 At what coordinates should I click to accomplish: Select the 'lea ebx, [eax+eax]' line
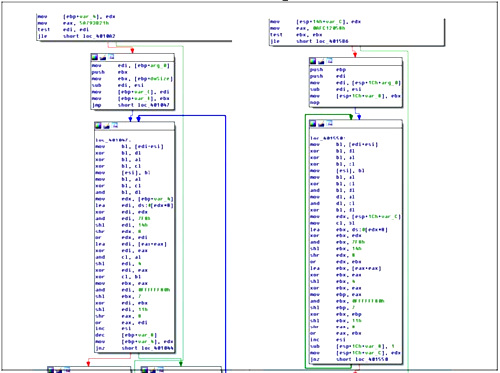pyautogui.click(x=346, y=268)
